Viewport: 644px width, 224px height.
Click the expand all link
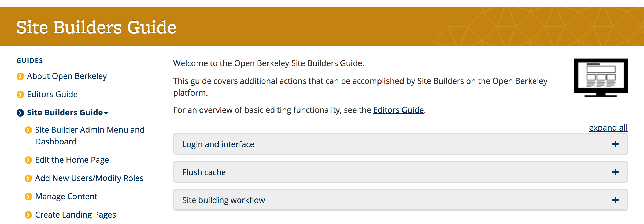pos(608,128)
